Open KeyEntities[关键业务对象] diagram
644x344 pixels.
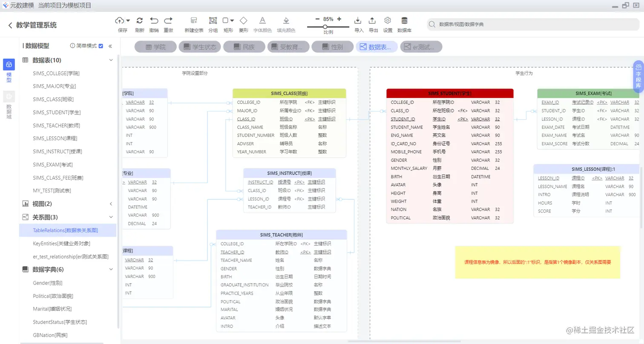point(61,244)
